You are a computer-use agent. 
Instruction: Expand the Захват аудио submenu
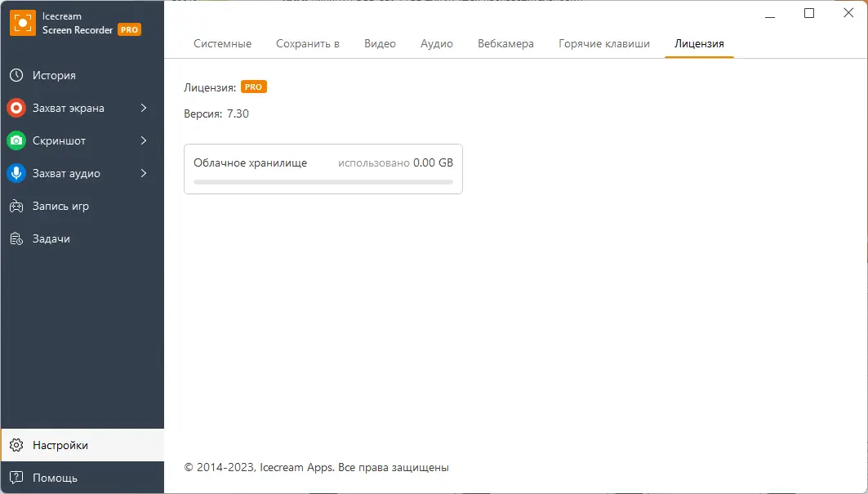pos(145,173)
